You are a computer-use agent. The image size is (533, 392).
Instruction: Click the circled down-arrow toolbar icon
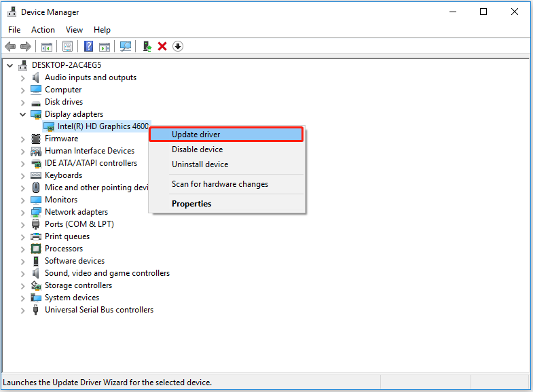click(x=178, y=46)
